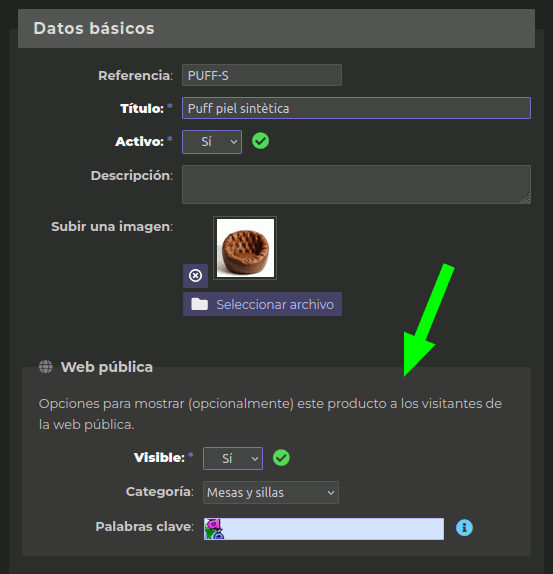Click the globe icon next to Web pública
This screenshot has width=553, height=574.
tap(46, 366)
